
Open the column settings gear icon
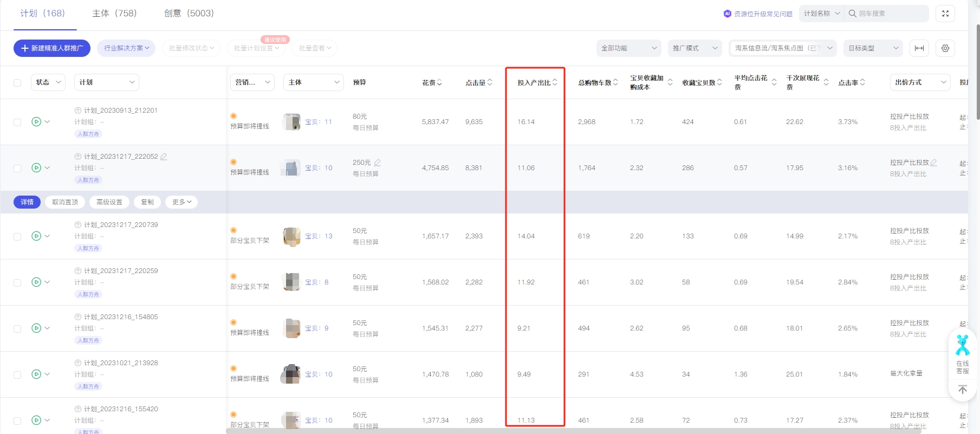pos(945,48)
